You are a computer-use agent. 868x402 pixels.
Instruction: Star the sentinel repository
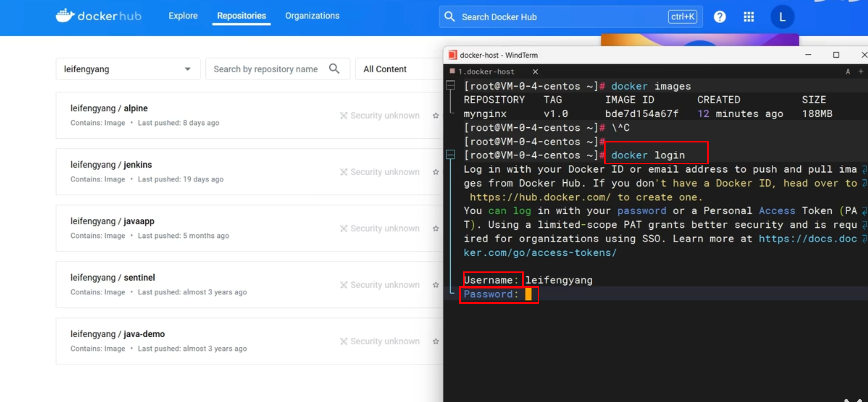click(435, 285)
